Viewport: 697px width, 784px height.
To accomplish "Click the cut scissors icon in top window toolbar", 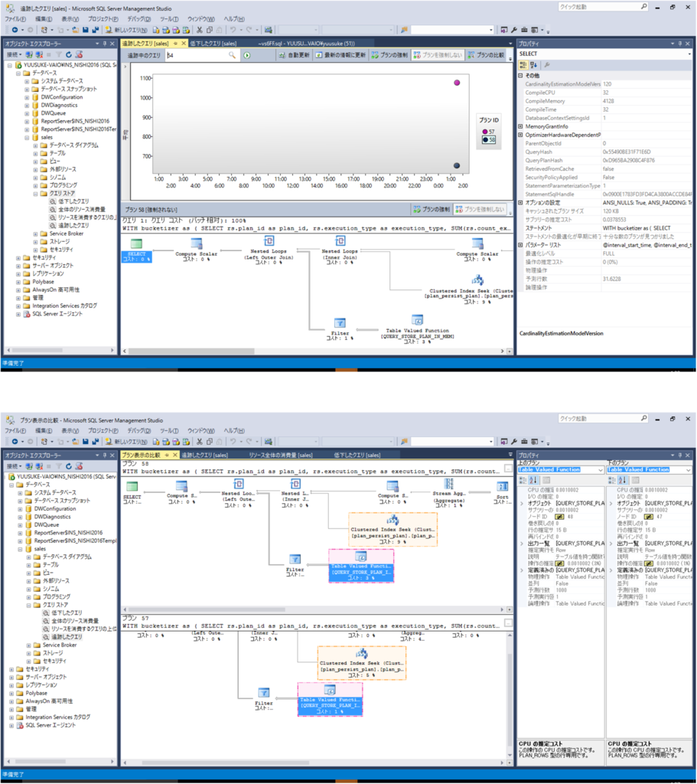I will 200,30.
